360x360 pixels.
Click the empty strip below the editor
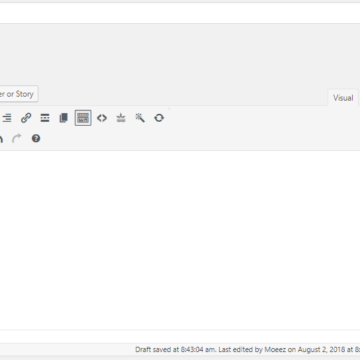coord(180,336)
